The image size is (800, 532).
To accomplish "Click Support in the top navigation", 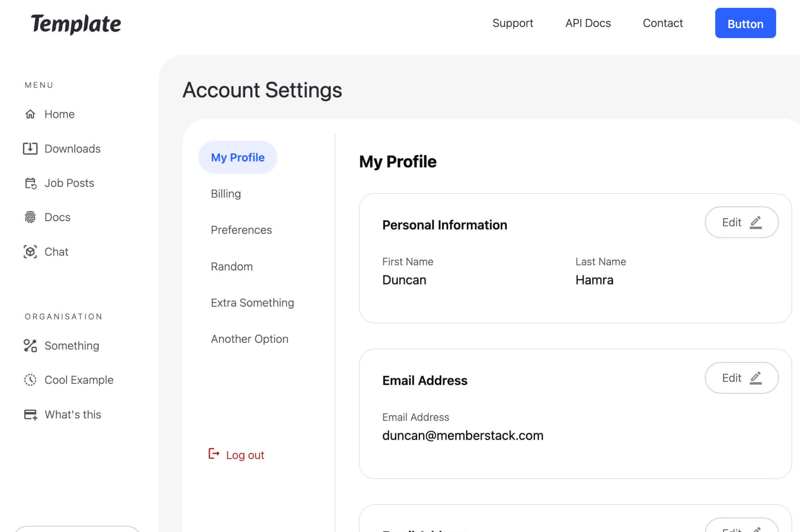I will click(513, 23).
